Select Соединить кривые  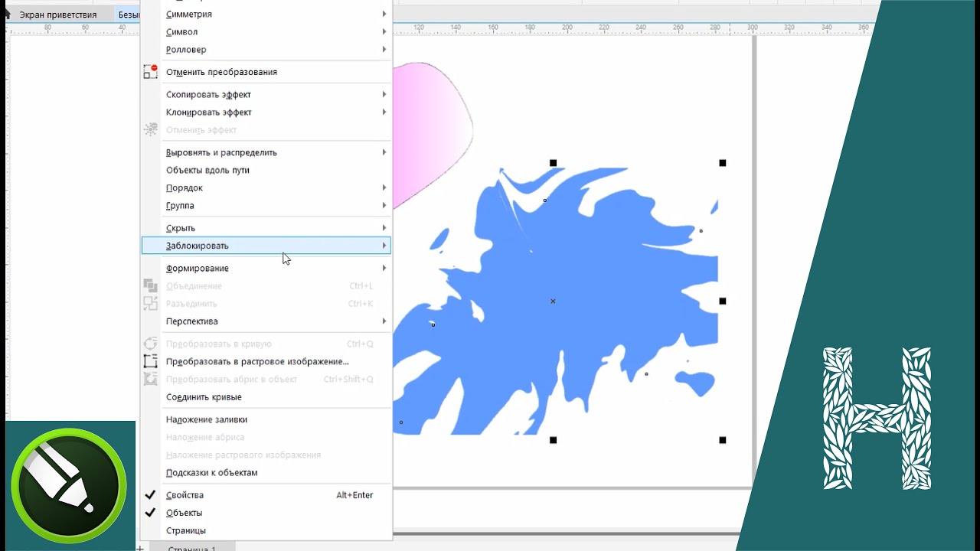click(266, 396)
